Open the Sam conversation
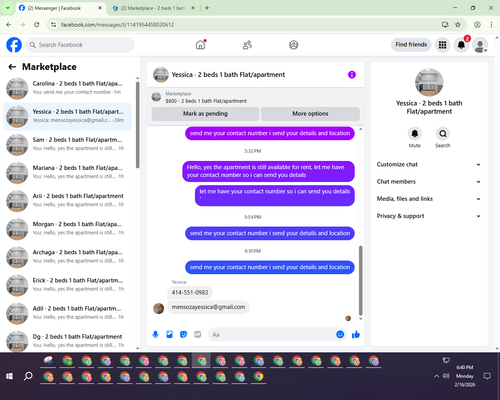 tap(67, 145)
